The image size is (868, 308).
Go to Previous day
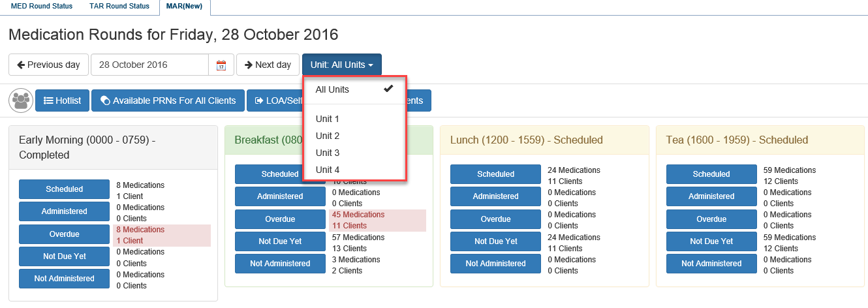(x=48, y=65)
